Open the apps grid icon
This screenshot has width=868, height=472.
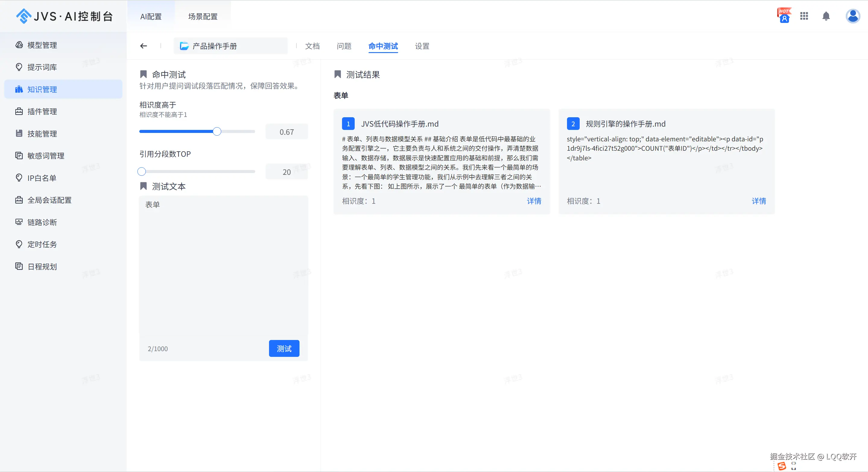804,16
